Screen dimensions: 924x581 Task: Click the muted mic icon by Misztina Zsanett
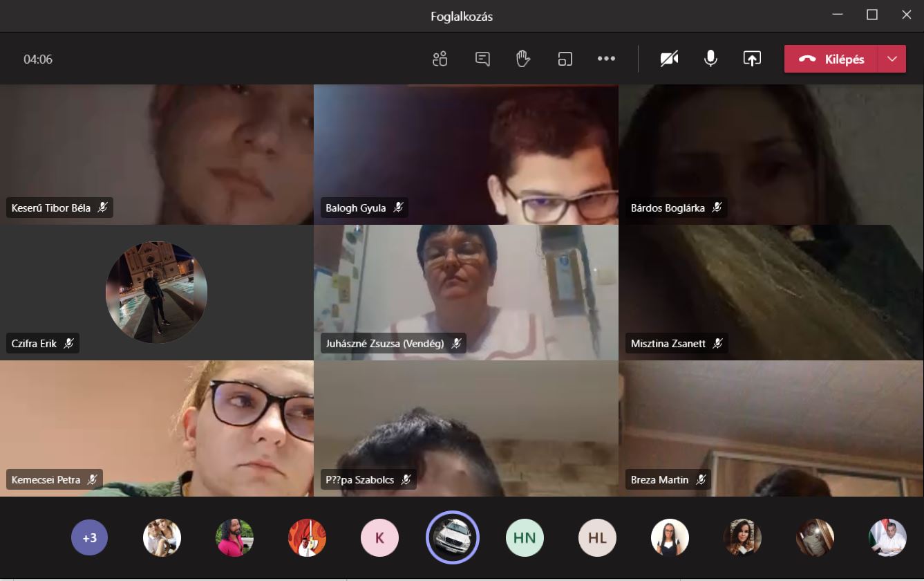pyautogui.click(x=718, y=342)
